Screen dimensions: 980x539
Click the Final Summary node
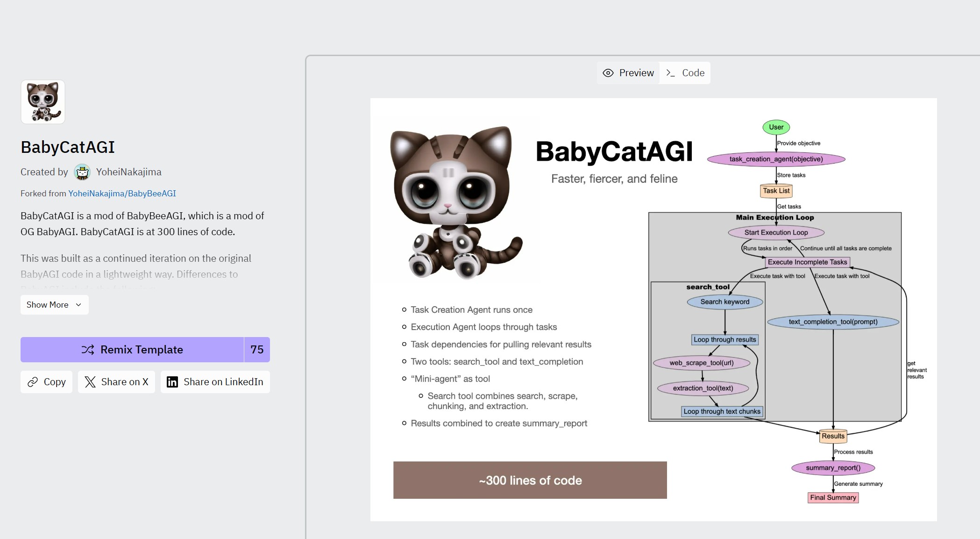pos(833,497)
